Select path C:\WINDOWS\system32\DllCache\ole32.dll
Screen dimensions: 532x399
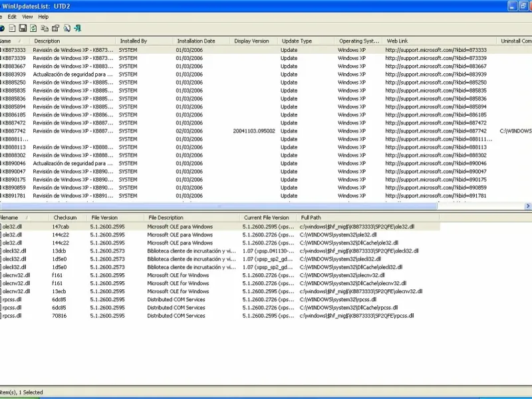(x=349, y=243)
